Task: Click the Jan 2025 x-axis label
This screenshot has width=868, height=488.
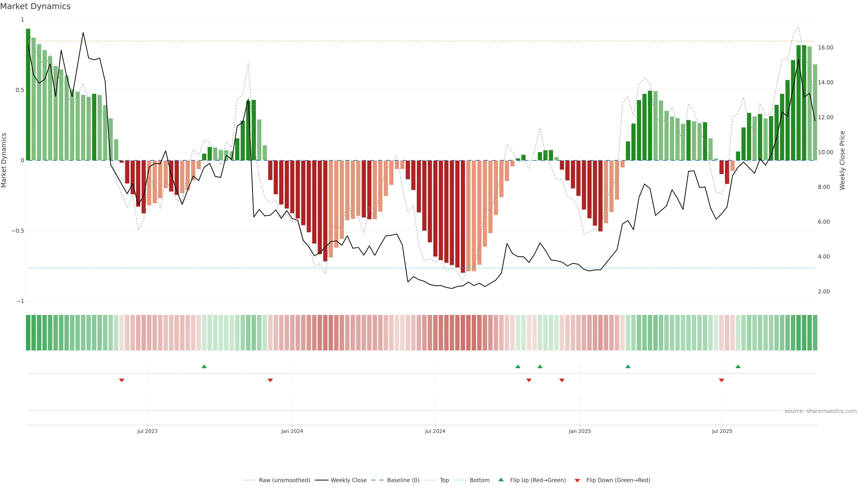Action: point(580,431)
